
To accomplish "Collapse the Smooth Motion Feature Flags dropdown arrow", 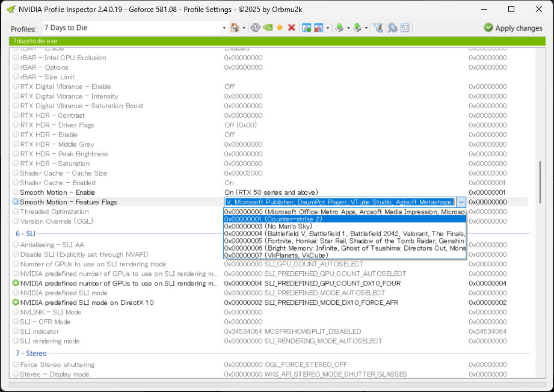I will (461, 202).
